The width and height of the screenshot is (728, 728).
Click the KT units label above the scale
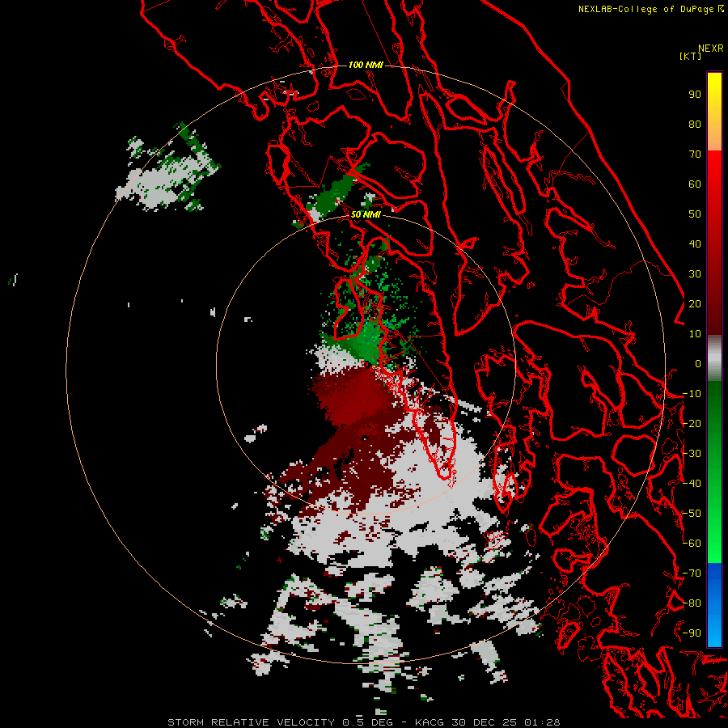click(x=690, y=56)
